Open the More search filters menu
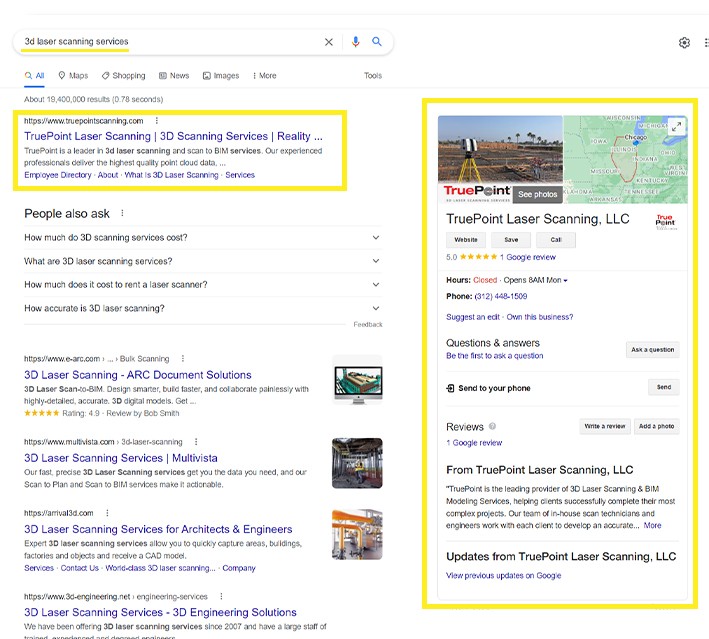The width and height of the screenshot is (709, 639). [264, 76]
